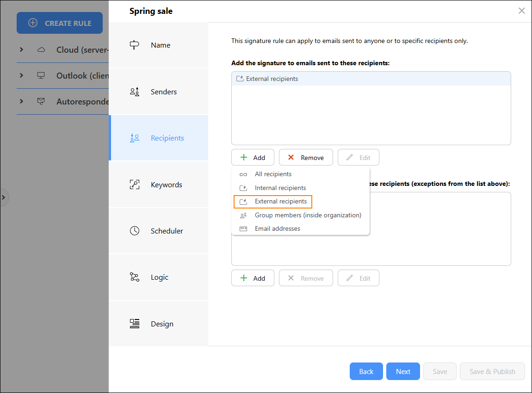Click Add under the recipients list

coord(253,157)
